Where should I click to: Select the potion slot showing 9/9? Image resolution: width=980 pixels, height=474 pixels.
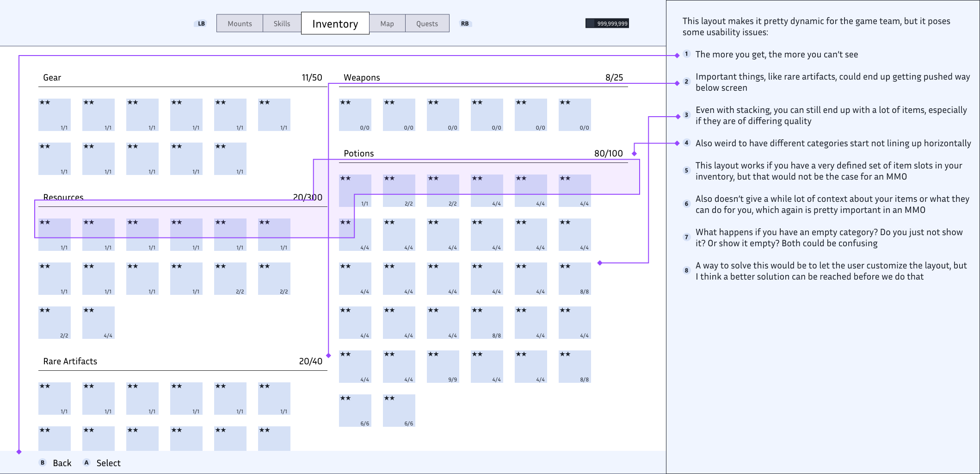pos(443,367)
